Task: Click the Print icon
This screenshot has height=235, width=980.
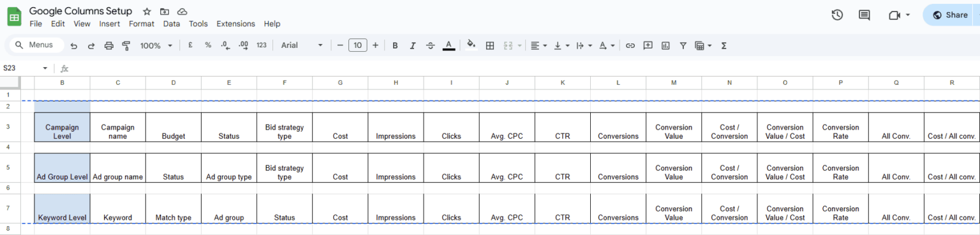Action: 108,45
